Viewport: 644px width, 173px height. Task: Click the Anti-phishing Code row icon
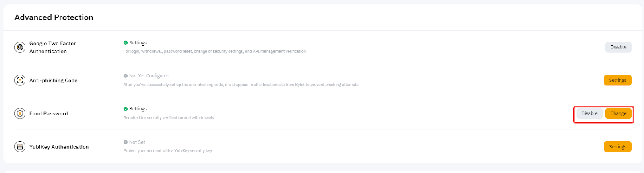click(x=20, y=80)
